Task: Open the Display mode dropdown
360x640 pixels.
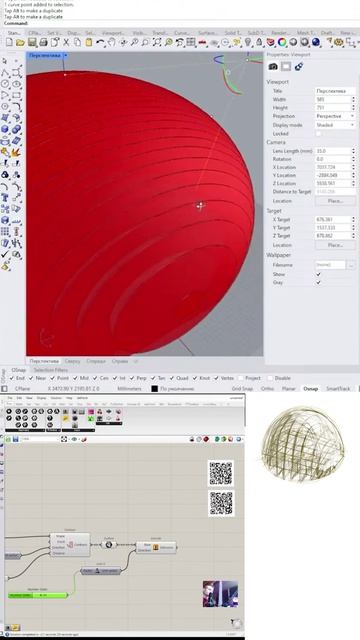Action: pyautogui.click(x=335, y=125)
